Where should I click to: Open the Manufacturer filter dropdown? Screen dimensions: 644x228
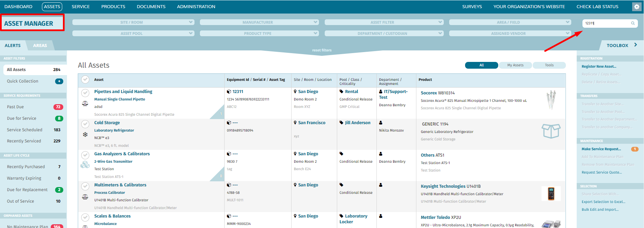tap(259, 22)
